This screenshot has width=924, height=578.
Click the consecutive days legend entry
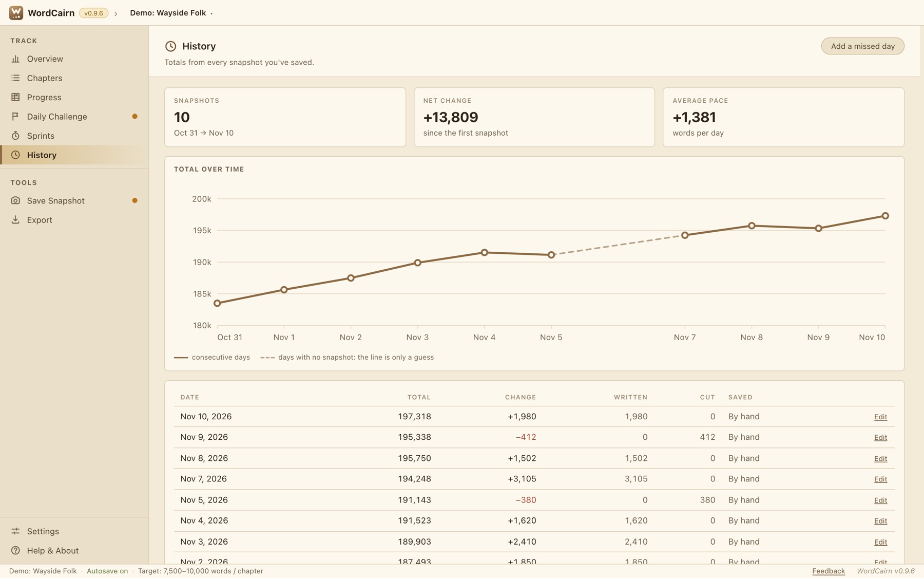212,358
